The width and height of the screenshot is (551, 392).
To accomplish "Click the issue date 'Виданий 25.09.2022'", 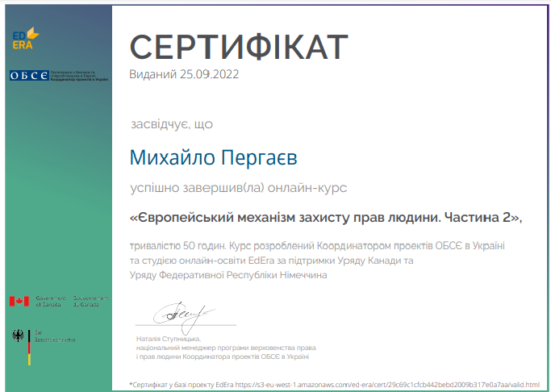I will (x=184, y=74).
